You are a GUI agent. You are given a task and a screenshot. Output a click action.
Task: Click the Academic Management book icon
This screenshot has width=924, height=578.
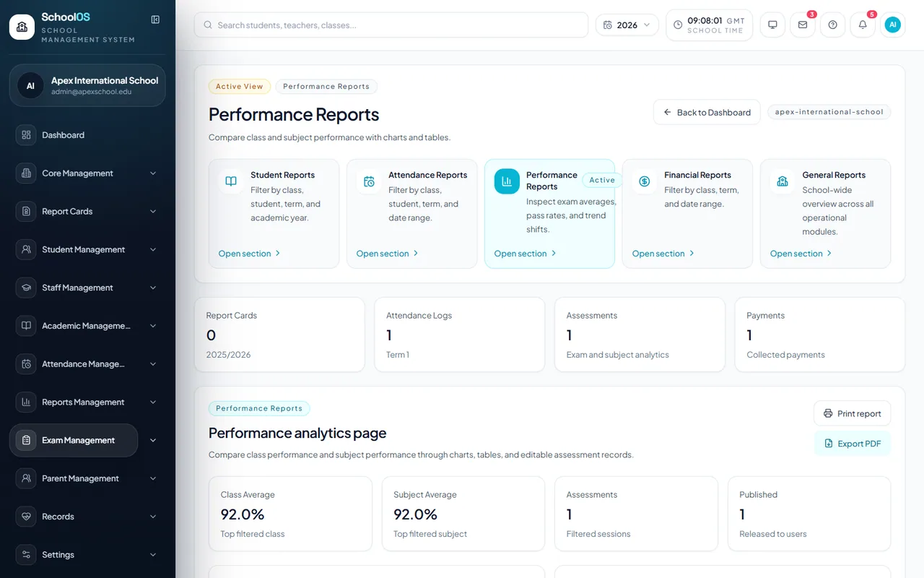click(x=26, y=326)
